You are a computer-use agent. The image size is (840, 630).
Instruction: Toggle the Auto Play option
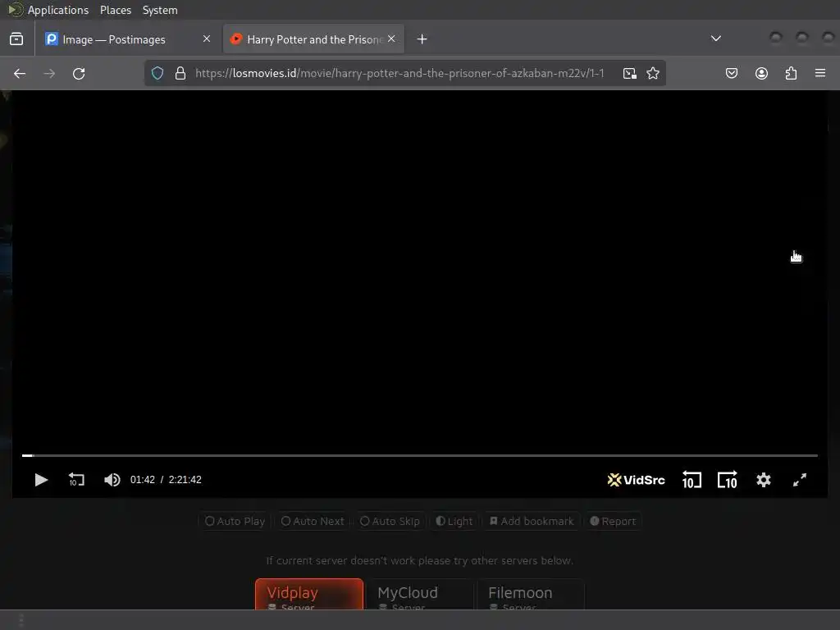(235, 521)
